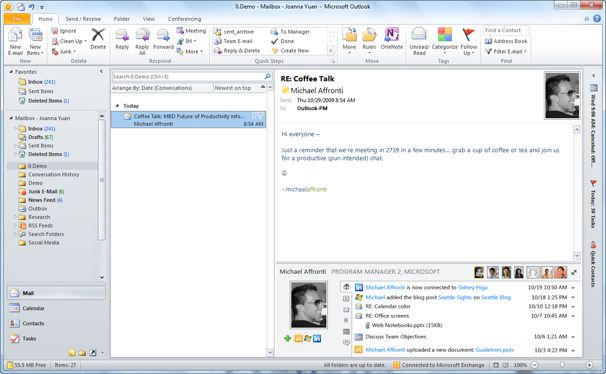Image resolution: width=606 pixels, height=374 pixels.
Task: Ignore the selected conversation
Action: point(64,31)
